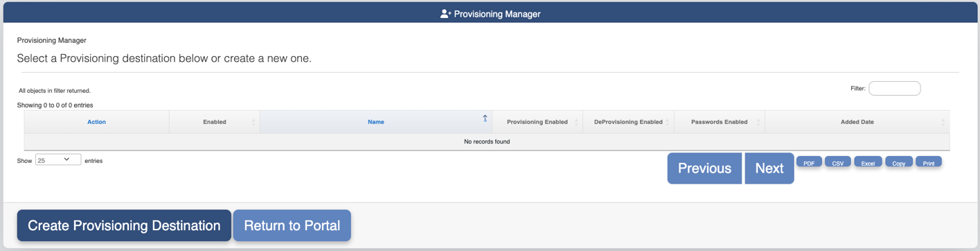Open the Show entries count dropdown
Screen dimensions: 980x251
click(x=58, y=159)
